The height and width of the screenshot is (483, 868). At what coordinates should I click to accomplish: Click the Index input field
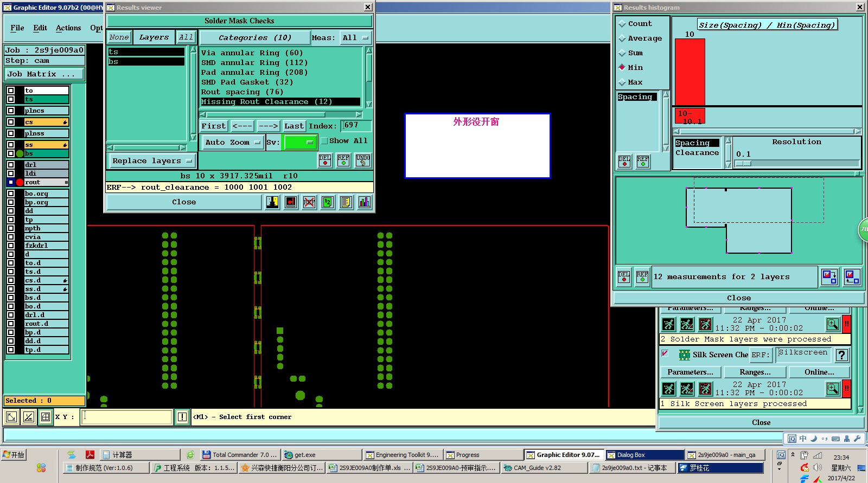pyautogui.click(x=357, y=126)
